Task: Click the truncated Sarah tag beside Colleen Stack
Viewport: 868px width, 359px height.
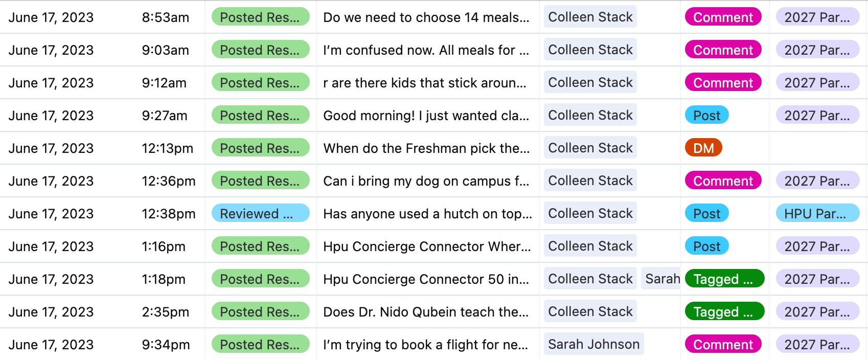Action: point(662,279)
